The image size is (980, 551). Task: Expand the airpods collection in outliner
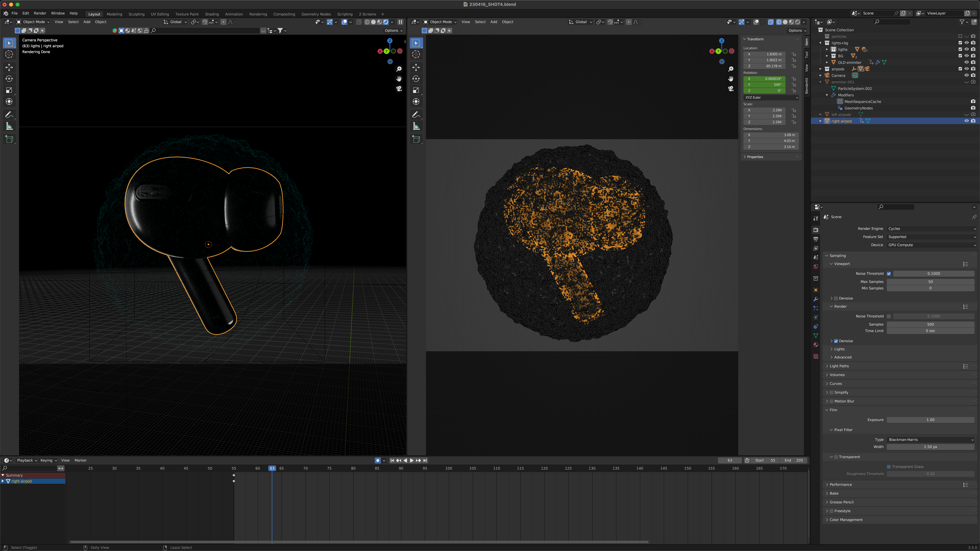coord(821,69)
